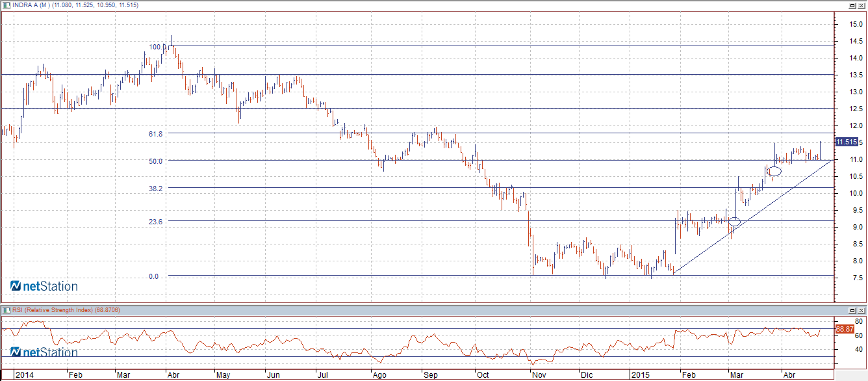Select the ellipse drawn near the 10.5 level
868x381 pixels.
tap(774, 172)
